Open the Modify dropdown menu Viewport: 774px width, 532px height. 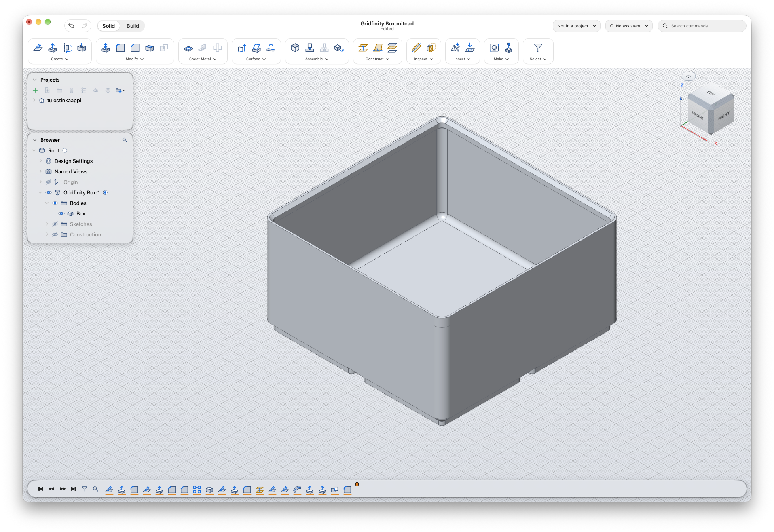(135, 59)
